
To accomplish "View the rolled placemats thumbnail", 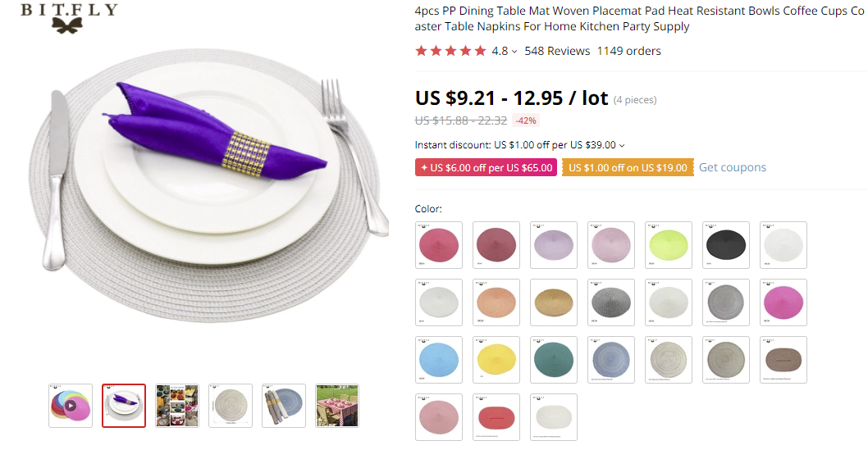I will [284, 405].
